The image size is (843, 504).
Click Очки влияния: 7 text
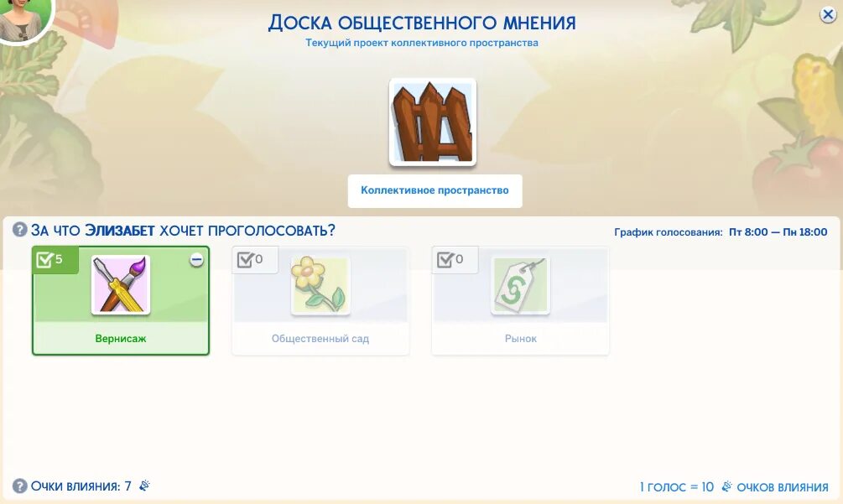81,486
